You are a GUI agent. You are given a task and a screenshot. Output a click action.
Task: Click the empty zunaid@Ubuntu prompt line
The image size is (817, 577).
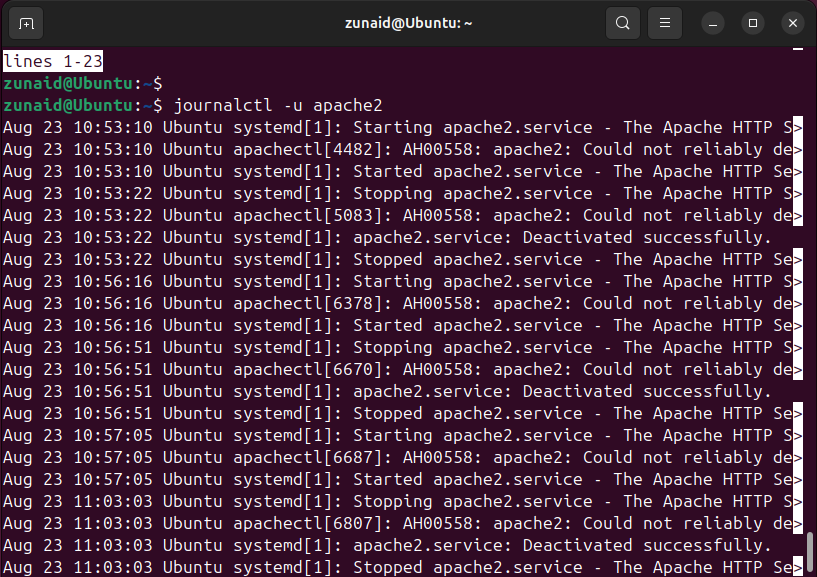pyautogui.click(x=83, y=83)
